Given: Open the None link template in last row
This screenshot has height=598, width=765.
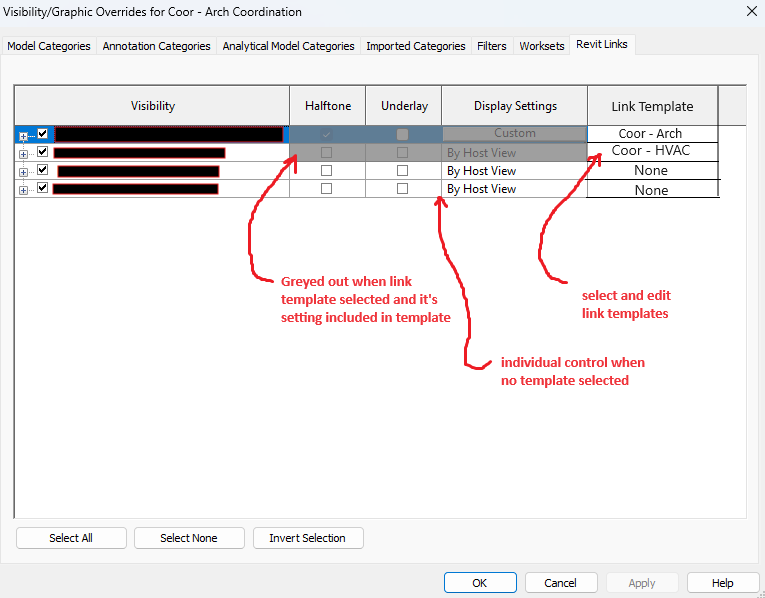Looking at the screenshot, I should pyautogui.click(x=653, y=189).
